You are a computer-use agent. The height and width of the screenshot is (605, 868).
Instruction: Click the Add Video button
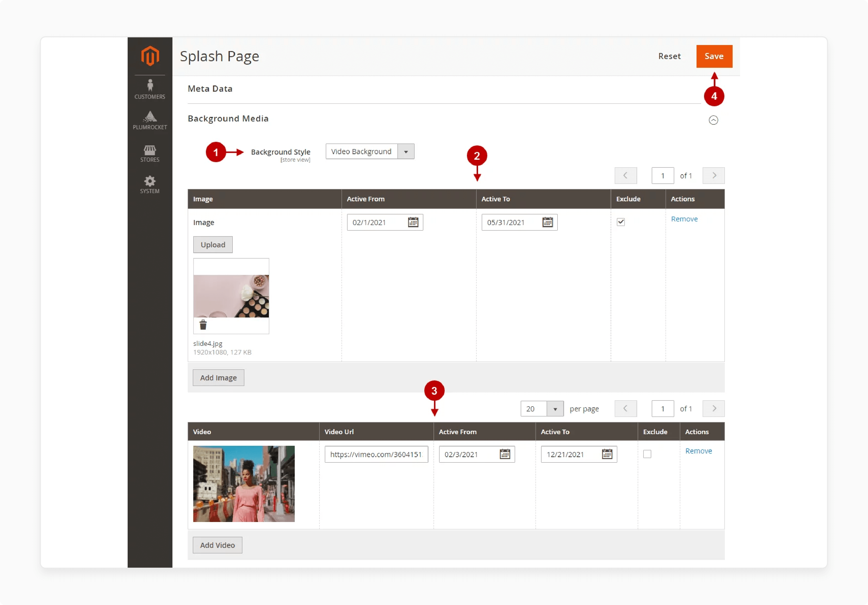click(x=217, y=545)
